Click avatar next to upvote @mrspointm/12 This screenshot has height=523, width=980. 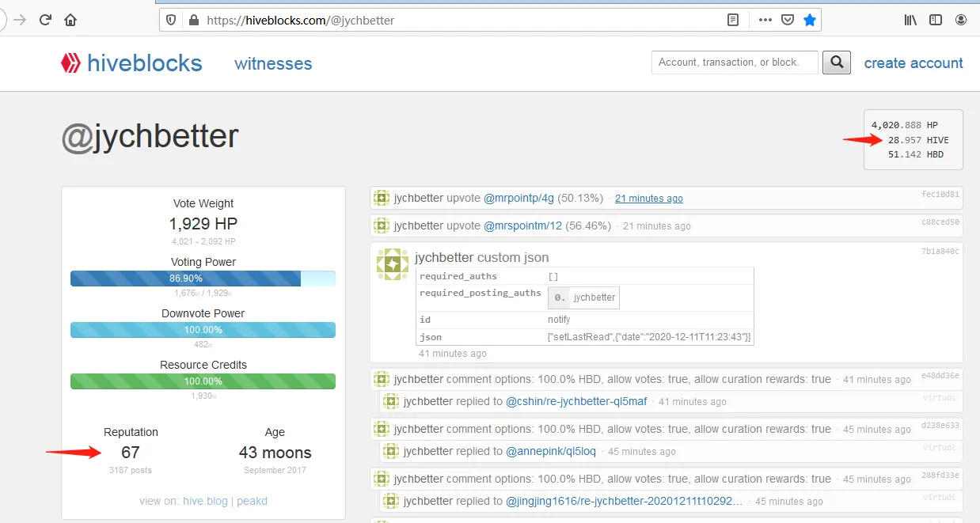click(382, 225)
